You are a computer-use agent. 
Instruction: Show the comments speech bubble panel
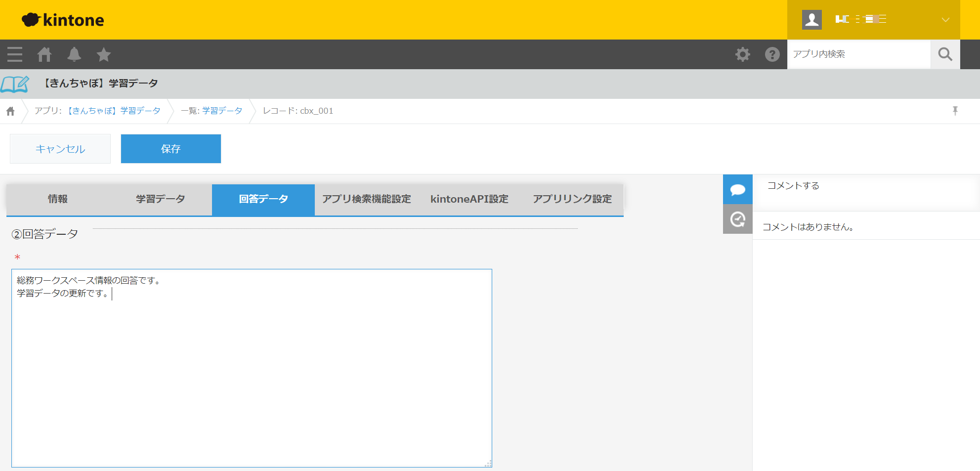pos(737,189)
